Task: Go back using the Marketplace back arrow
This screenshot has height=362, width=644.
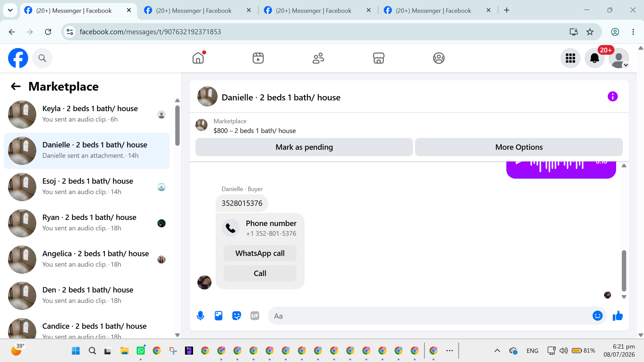Action: (x=16, y=87)
